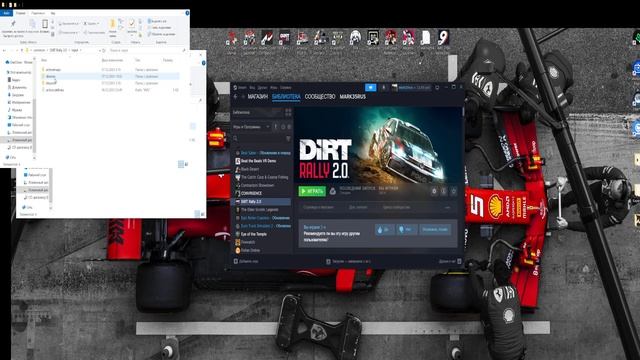Open the МАГАЗИН tab in Steam

(258, 97)
